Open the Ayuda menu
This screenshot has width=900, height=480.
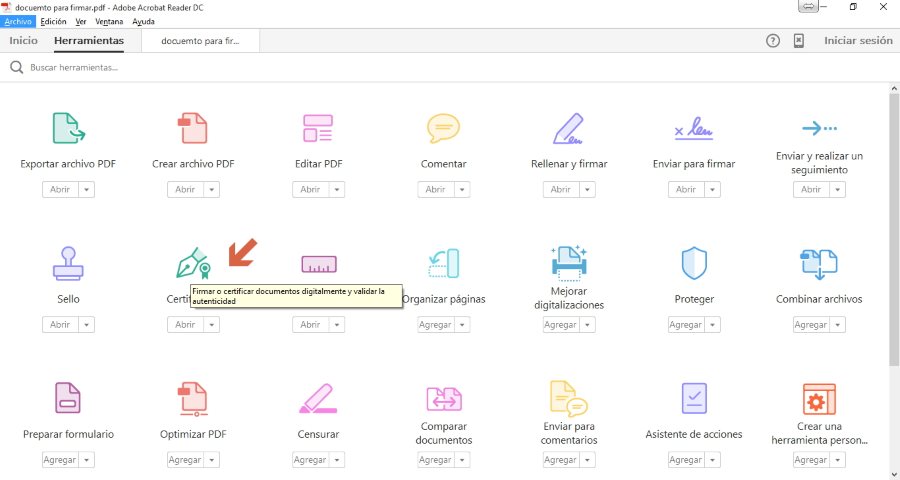143,21
